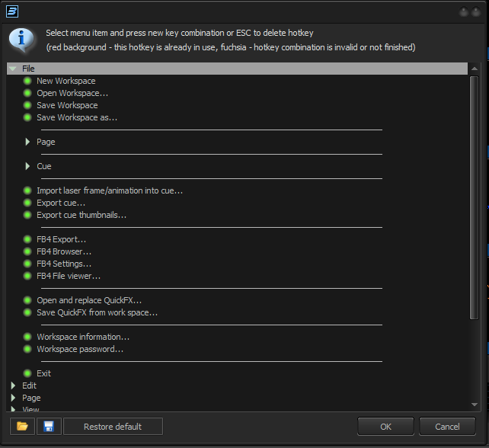The width and height of the screenshot is (489, 448).
Task: Click the green dot beside Workspace password...
Action: point(28,349)
